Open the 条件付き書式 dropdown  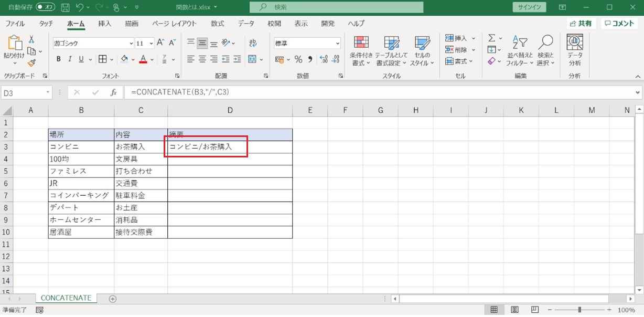pos(361,51)
